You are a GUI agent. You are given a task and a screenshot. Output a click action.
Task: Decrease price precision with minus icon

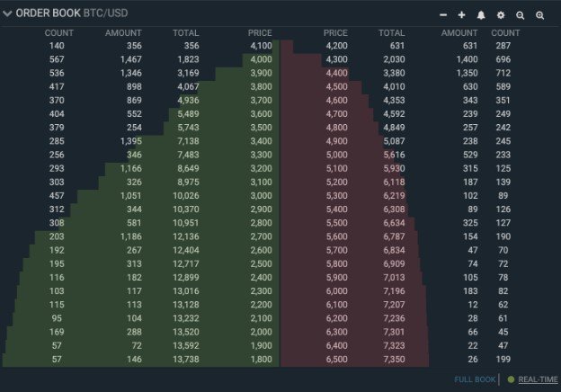[x=443, y=15]
